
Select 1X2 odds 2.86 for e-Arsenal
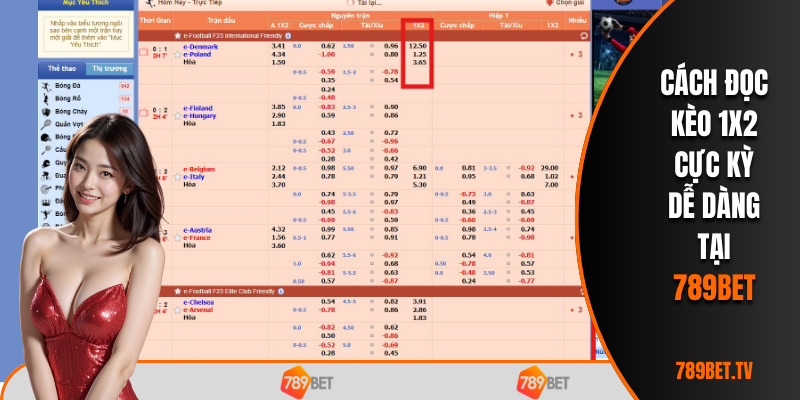(x=419, y=310)
